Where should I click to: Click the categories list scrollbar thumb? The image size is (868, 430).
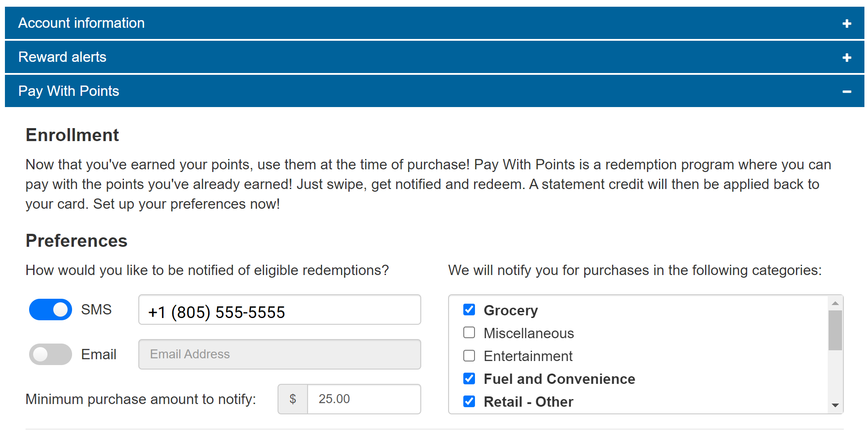[x=835, y=330]
